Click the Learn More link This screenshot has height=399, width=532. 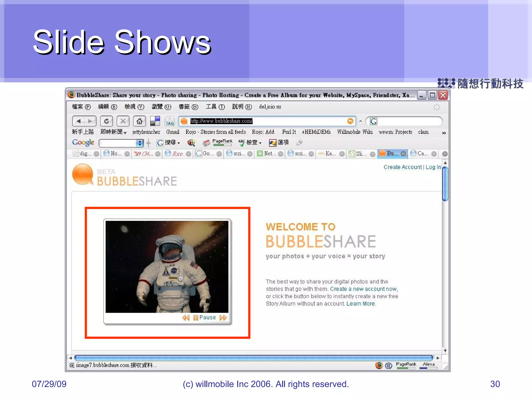coord(361,304)
